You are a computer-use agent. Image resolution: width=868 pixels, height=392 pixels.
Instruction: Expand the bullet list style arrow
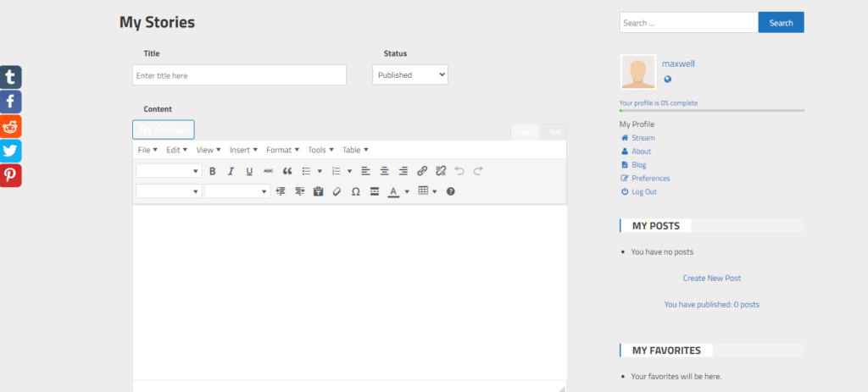click(320, 171)
